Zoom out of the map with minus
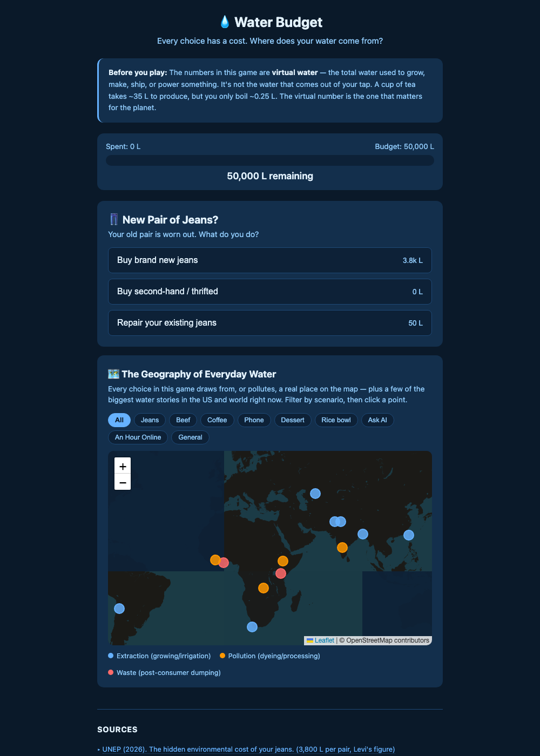 click(123, 482)
